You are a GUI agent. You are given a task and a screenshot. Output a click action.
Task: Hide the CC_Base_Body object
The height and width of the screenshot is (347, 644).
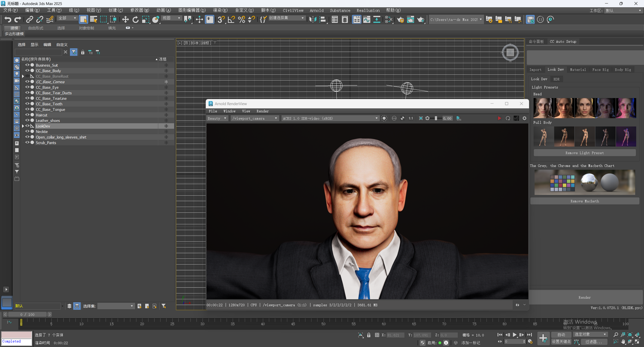coord(27,71)
